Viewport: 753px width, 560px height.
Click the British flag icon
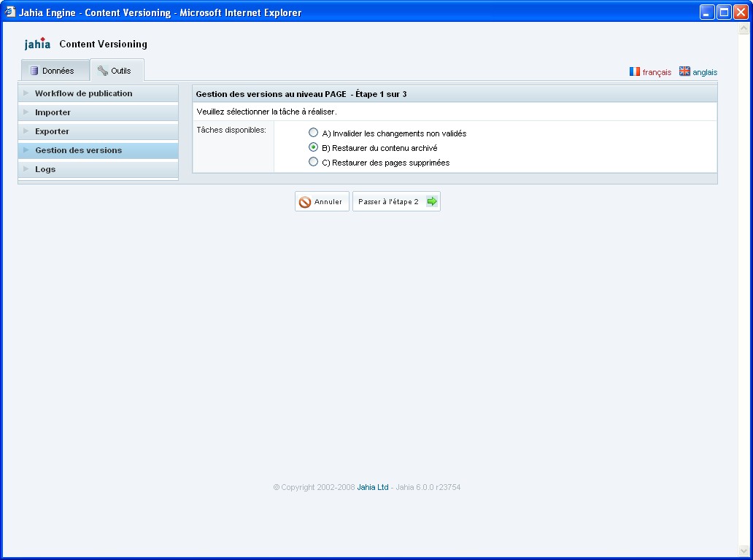tap(684, 71)
